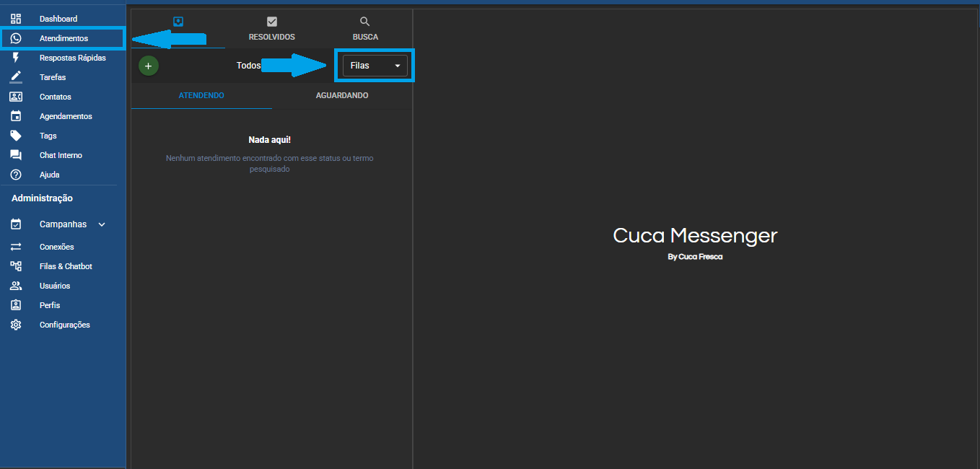
Task: Click the green plus new ticket button
Action: [149, 66]
